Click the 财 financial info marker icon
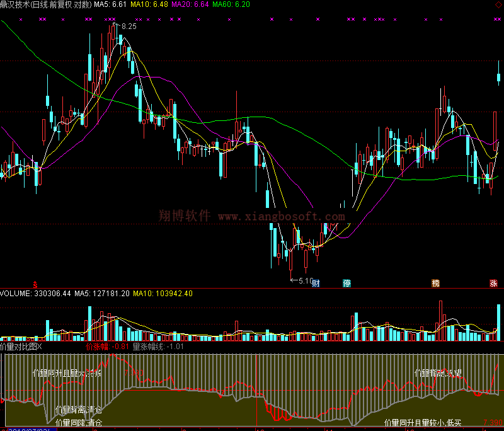 pos(316,283)
